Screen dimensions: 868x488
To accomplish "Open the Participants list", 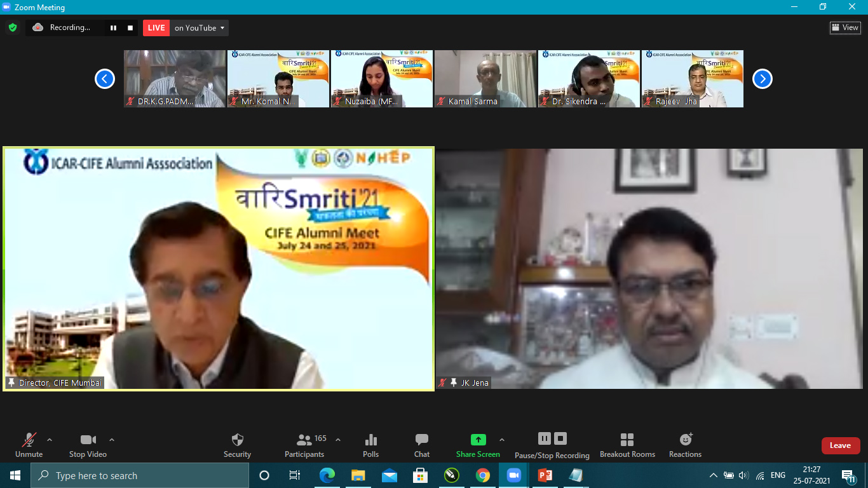I will tap(305, 445).
